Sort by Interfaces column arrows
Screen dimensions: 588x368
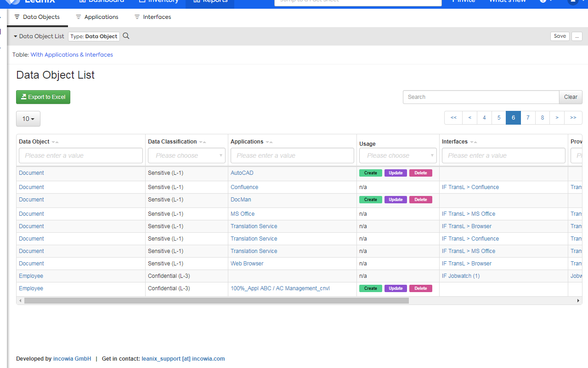pos(474,142)
